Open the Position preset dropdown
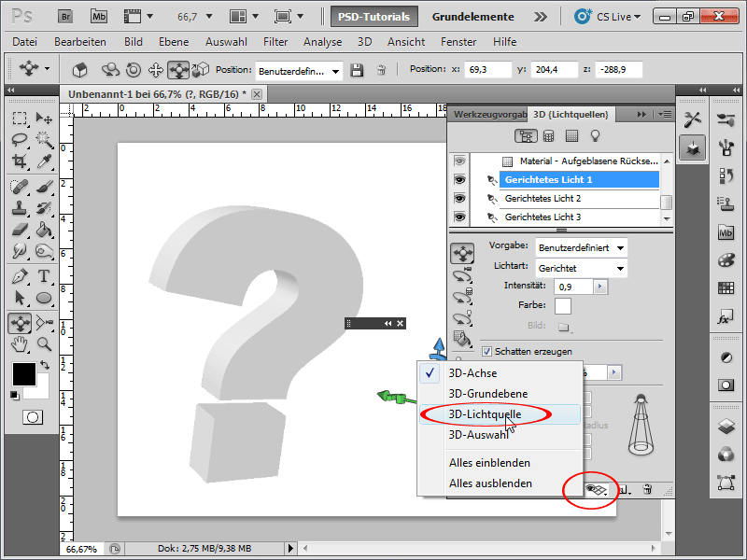The height and width of the screenshot is (560, 747). coord(299,71)
